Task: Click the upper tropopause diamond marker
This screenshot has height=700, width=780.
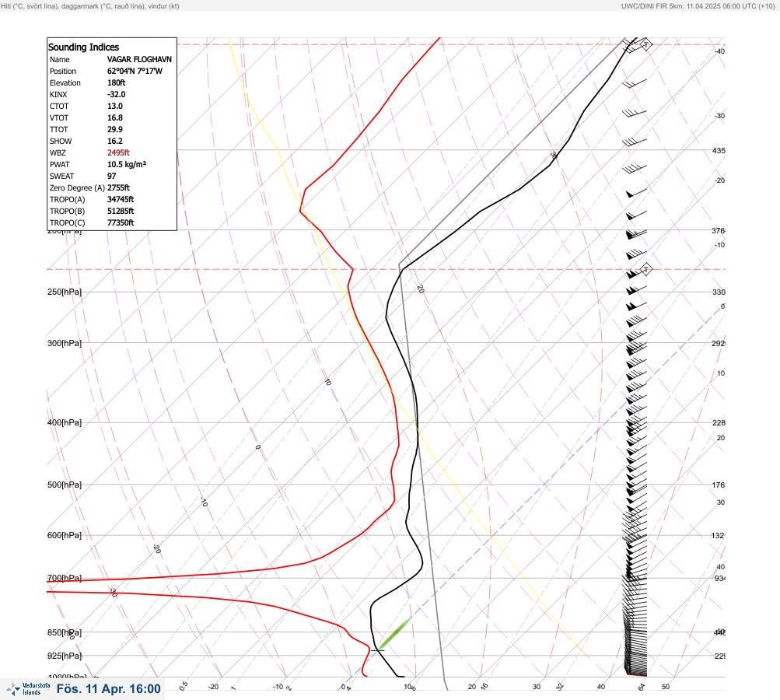Action: pyautogui.click(x=645, y=44)
